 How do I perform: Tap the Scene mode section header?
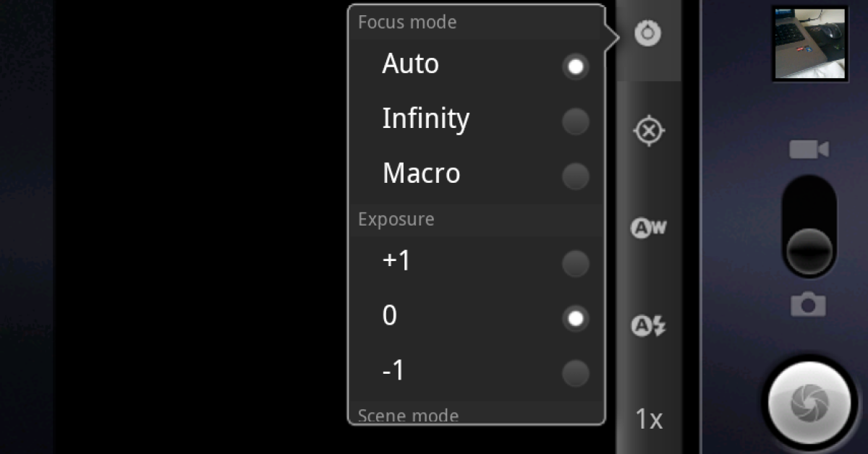tap(408, 416)
